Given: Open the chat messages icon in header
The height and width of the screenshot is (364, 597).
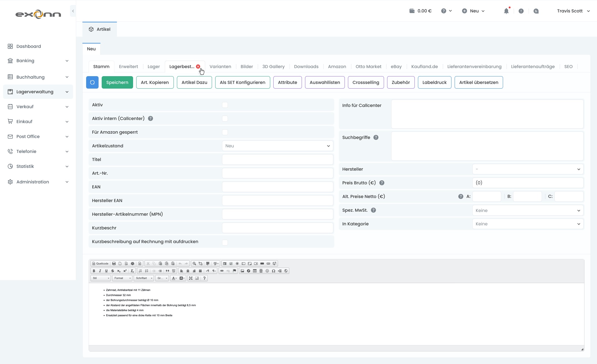Looking at the screenshot, I should pyautogui.click(x=536, y=11).
